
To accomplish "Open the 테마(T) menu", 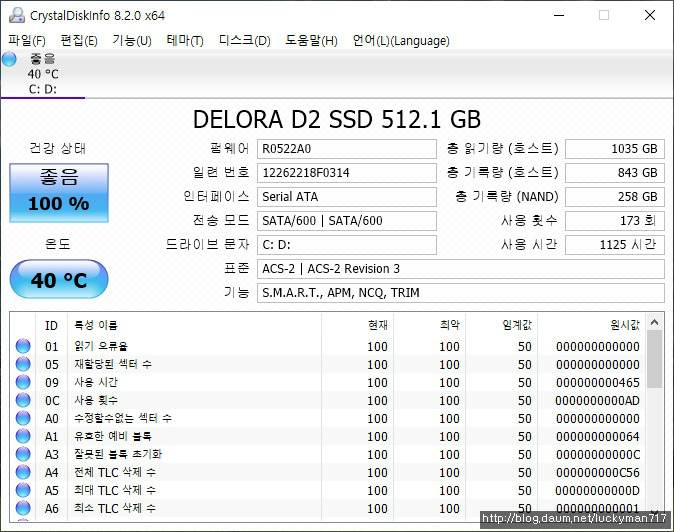I will [185, 41].
